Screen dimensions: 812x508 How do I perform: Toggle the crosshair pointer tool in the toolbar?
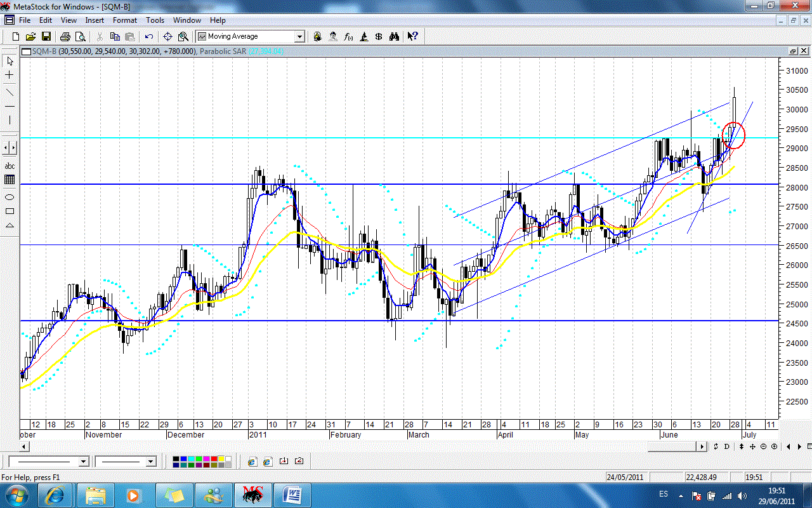(x=167, y=37)
